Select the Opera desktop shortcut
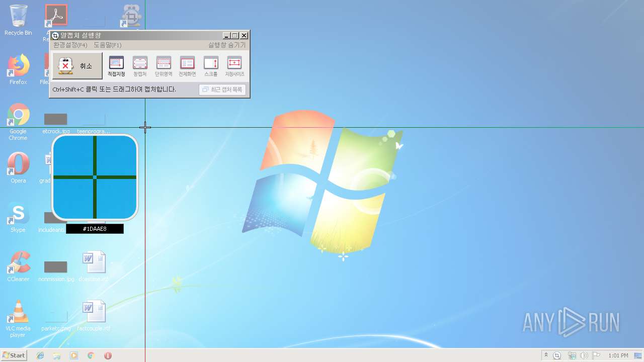644x362 pixels. 18,168
